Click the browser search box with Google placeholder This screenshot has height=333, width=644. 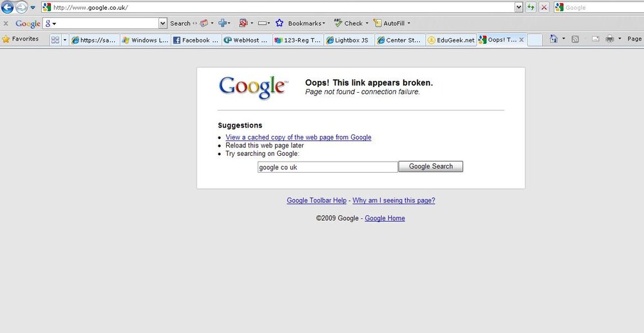click(604, 7)
